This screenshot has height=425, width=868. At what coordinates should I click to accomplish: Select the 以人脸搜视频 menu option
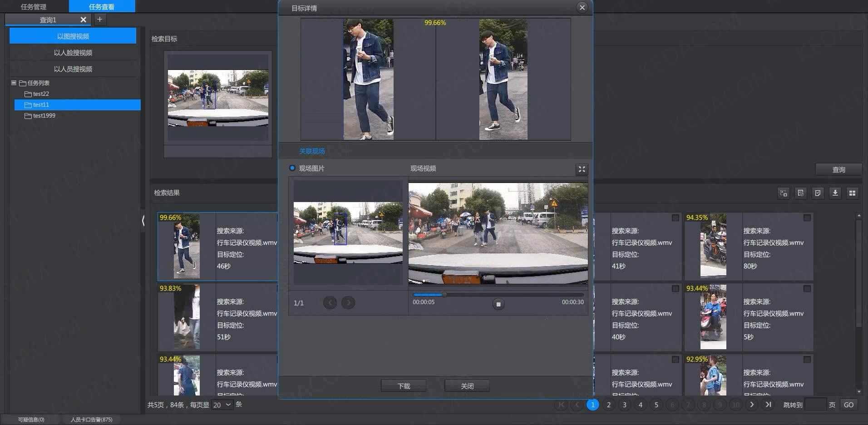(73, 53)
